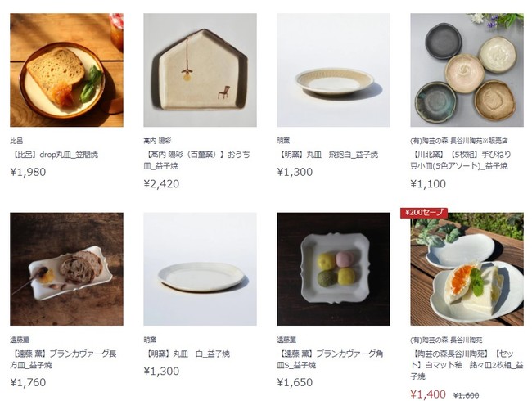
Task: Open the 【遠藤 薫】ブランカヴァーグ角皿S title
Action: pos(330,359)
